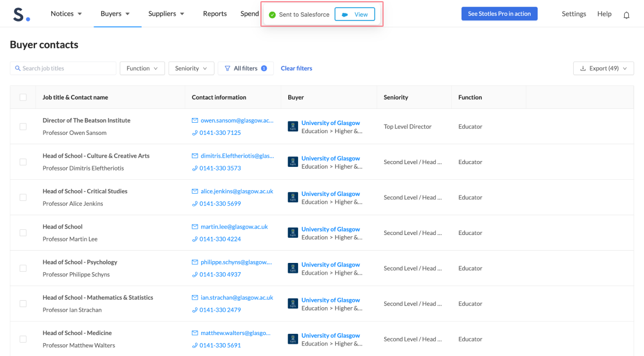Tick the Professor Philippe Schyns checkbox

(x=23, y=268)
